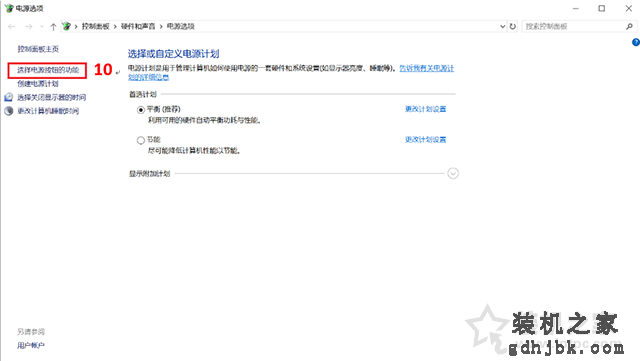Screen dimensions: 640x361
Task: Click the 尽可能降低计算机性能以节能 description
Action: click(194, 151)
